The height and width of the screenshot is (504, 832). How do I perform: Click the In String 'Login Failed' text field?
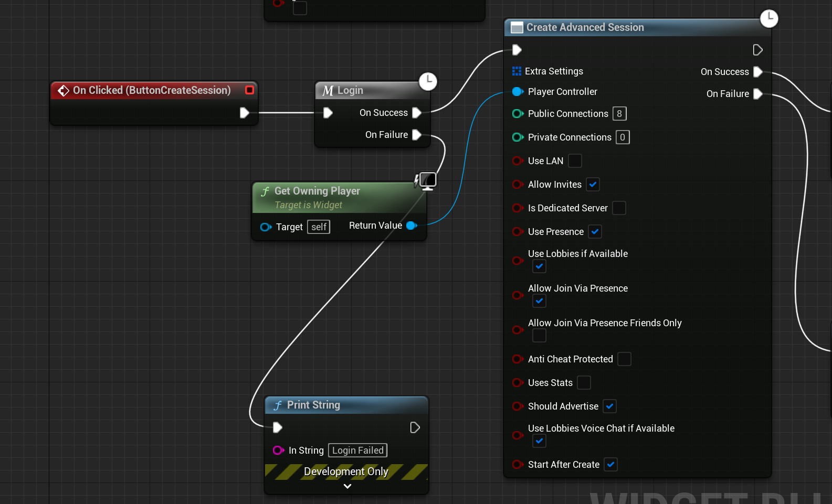point(358,451)
